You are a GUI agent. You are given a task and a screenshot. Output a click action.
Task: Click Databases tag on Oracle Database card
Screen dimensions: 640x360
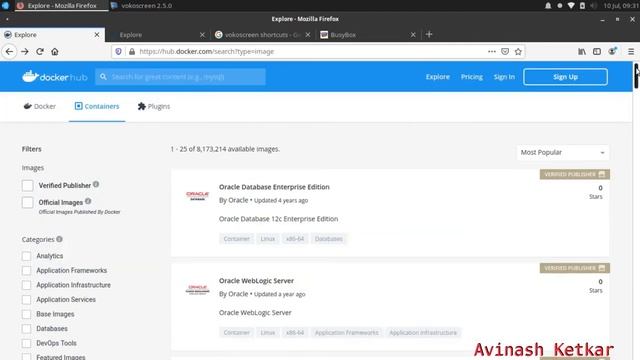pos(329,239)
